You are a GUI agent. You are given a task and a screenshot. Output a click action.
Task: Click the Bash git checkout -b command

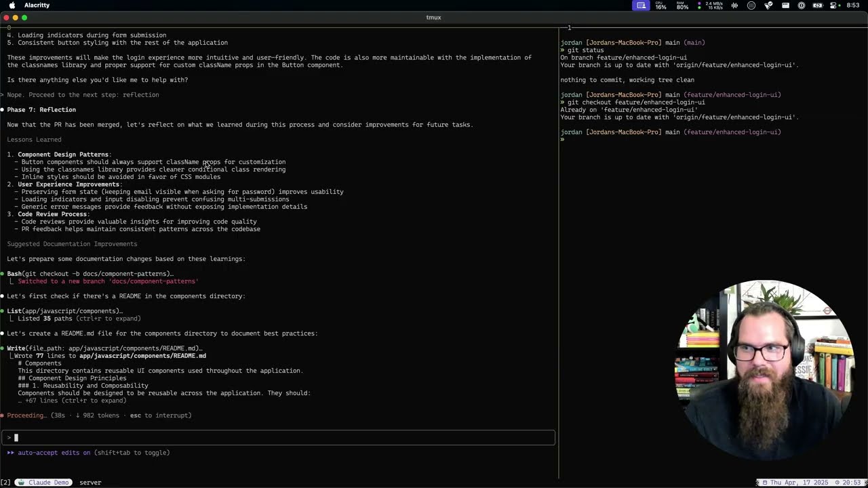coord(90,274)
